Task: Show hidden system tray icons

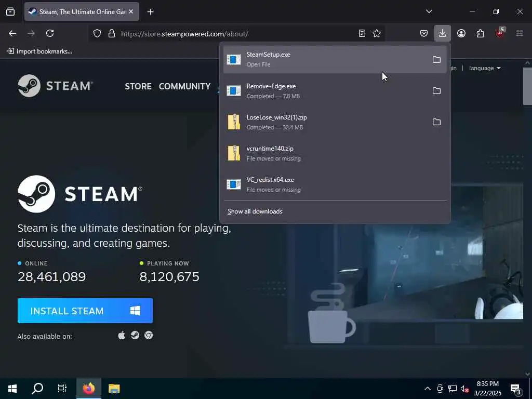Action: 428,389
